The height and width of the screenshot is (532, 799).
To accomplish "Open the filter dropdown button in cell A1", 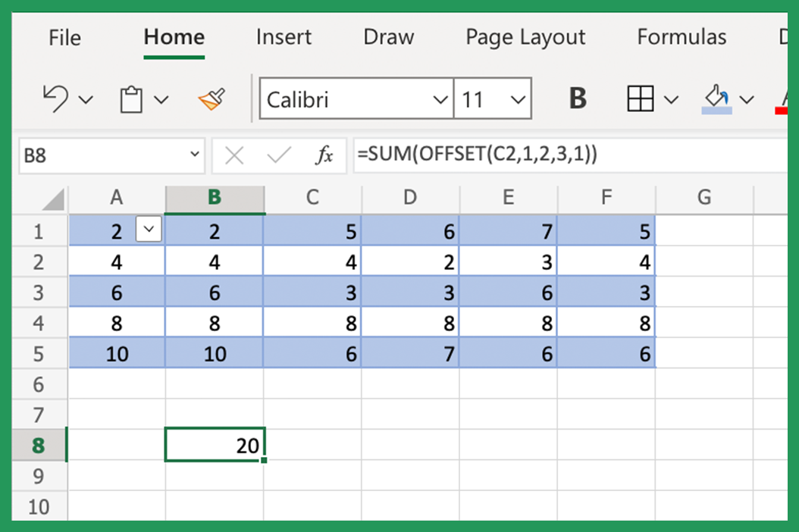I will 149,229.
